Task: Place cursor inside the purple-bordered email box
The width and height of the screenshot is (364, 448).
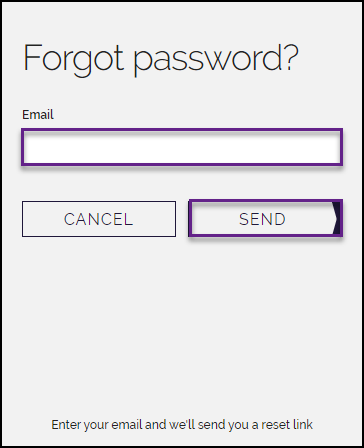Action: pyautogui.click(x=182, y=147)
